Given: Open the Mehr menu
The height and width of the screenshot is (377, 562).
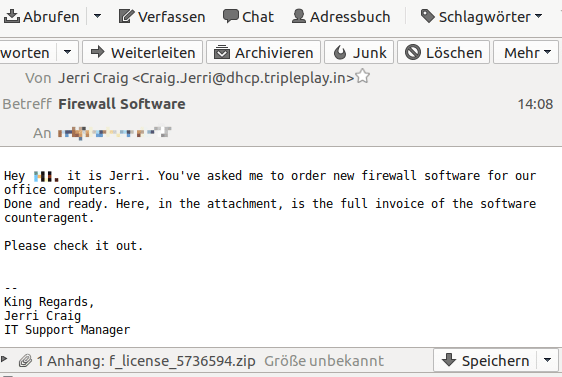Looking at the screenshot, I should pos(526,52).
